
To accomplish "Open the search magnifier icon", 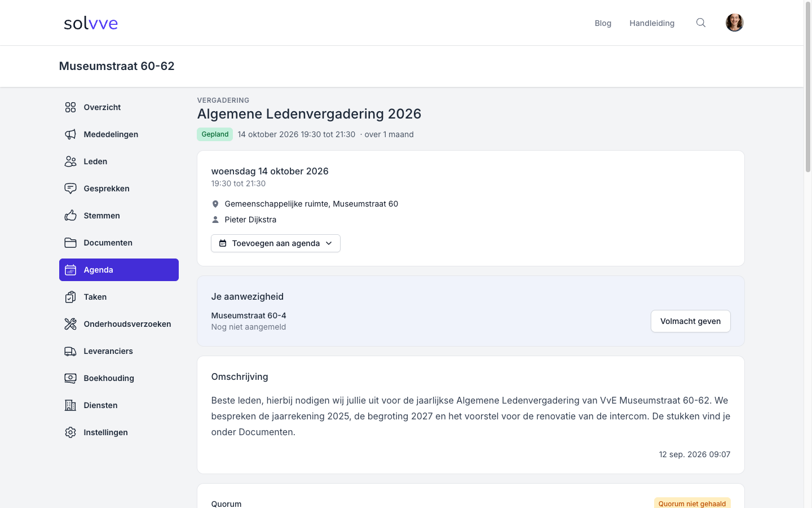I will pos(701,23).
